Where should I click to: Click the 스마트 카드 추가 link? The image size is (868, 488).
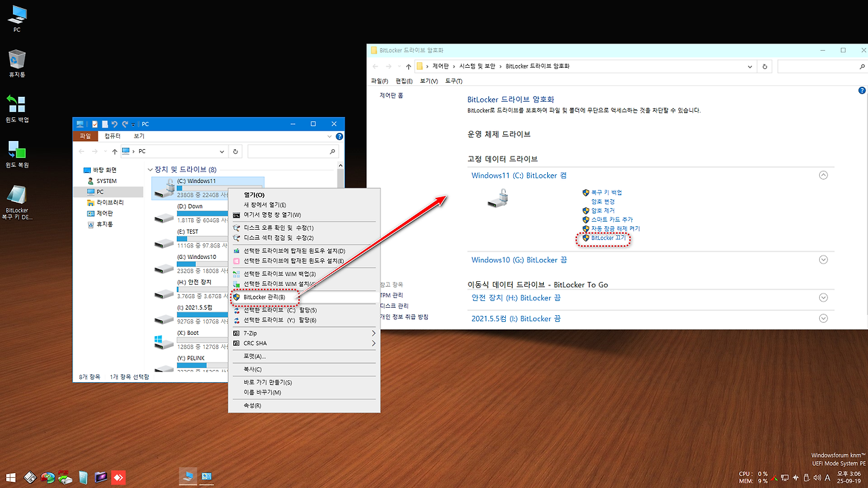point(612,220)
